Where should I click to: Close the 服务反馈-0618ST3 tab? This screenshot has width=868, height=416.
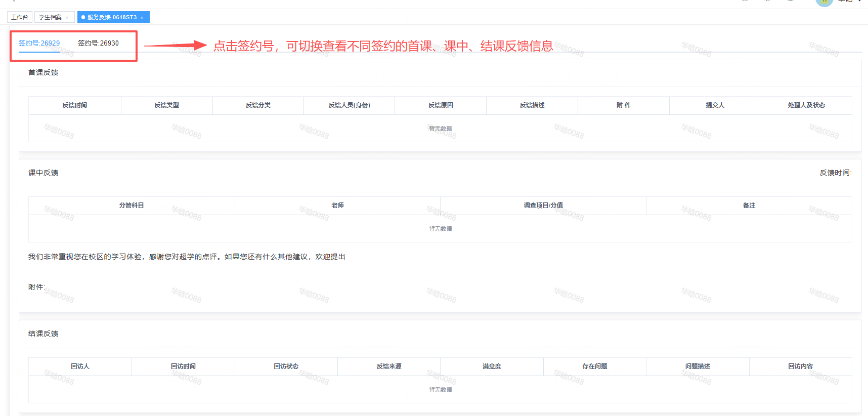142,18
